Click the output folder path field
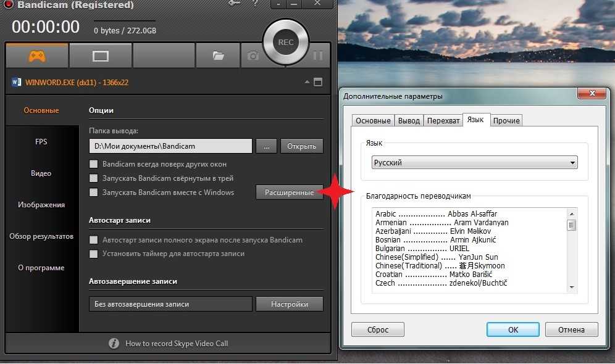The width and height of the screenshot is (615, 364). (170, 146)
